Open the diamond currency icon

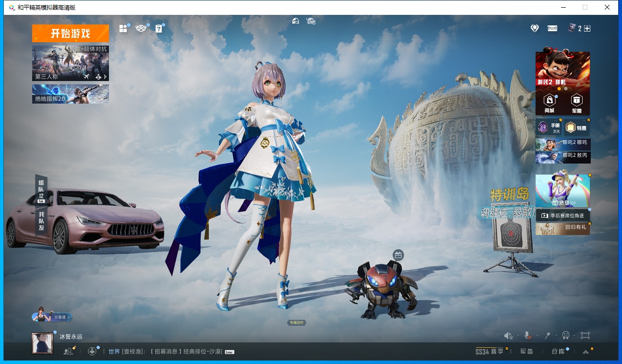pyautogui.click(x=535, y=28)
